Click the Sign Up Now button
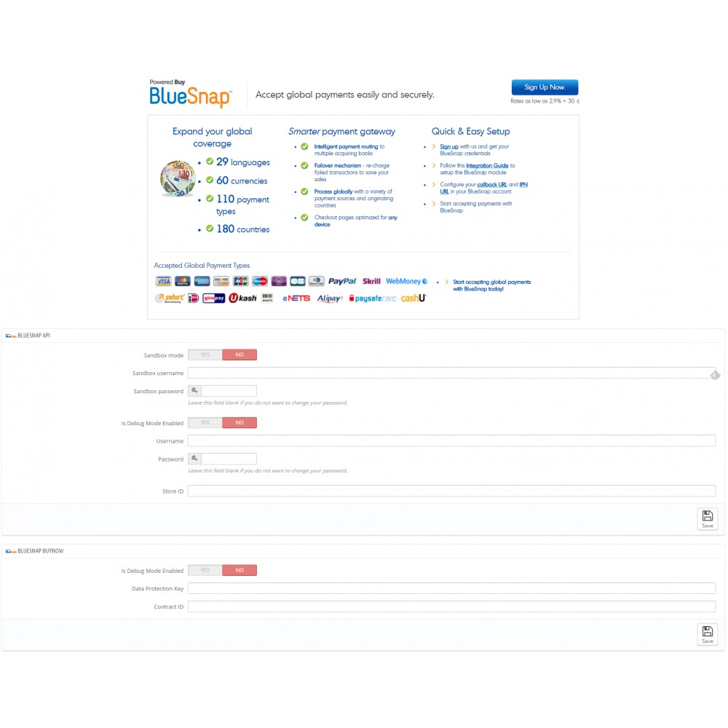The width and height of the screenshot is (728, 728). [545, 87]
